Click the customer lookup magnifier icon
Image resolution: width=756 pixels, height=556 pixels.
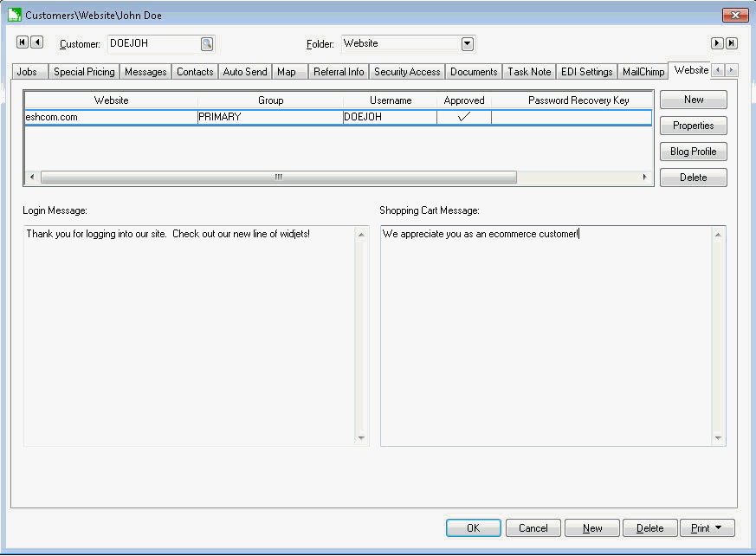[x=207, y=43]
